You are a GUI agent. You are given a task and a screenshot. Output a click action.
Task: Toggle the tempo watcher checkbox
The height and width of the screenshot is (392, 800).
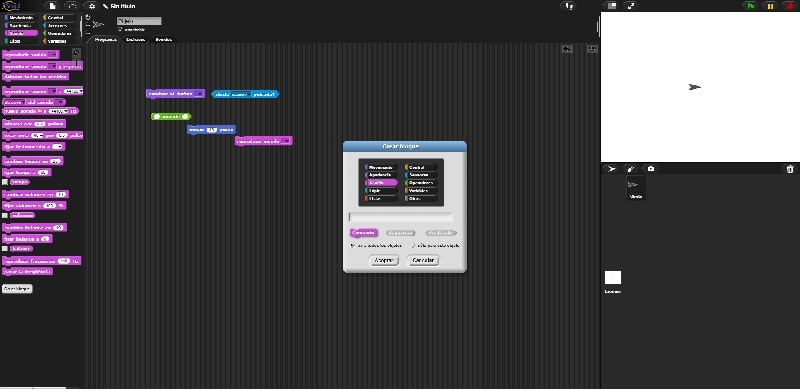coord(5,182)
